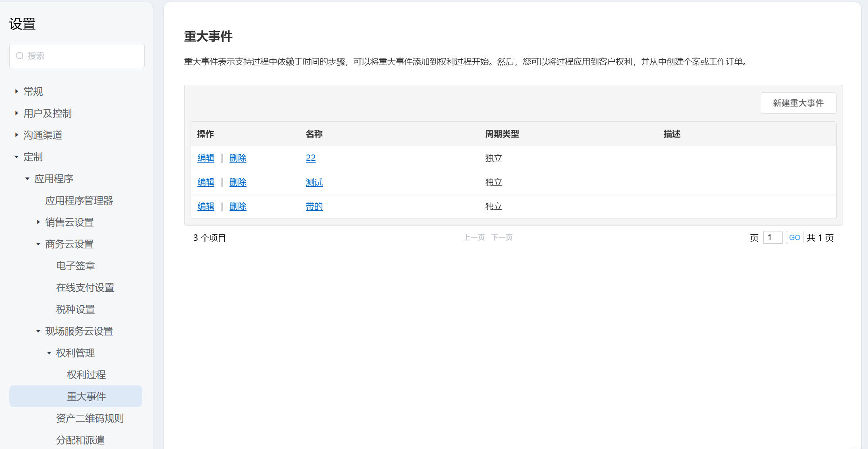This screenshot has width=868, height=449.
Task: Open the 带的 milestone name link
Action: tap(314, 207)
